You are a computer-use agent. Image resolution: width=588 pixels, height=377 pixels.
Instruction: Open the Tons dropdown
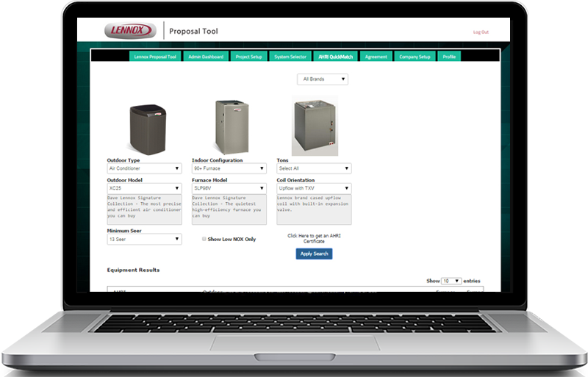[313, 168]
